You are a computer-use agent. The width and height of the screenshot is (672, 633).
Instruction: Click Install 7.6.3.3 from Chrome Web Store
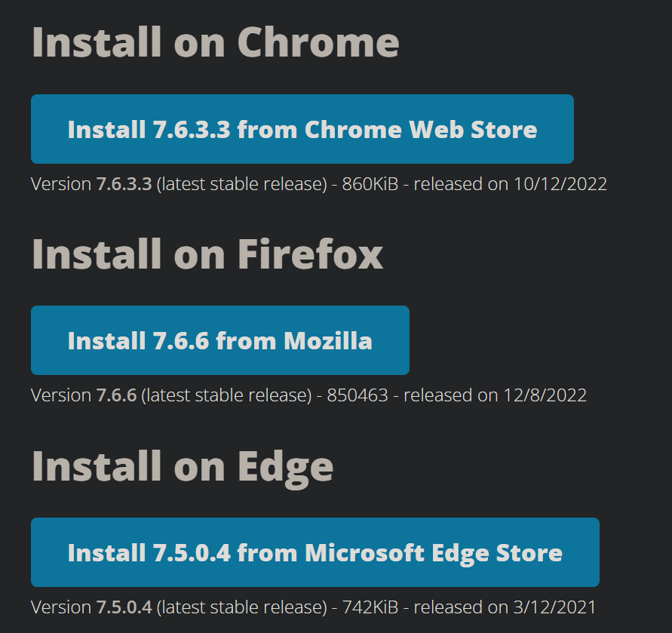302,129
